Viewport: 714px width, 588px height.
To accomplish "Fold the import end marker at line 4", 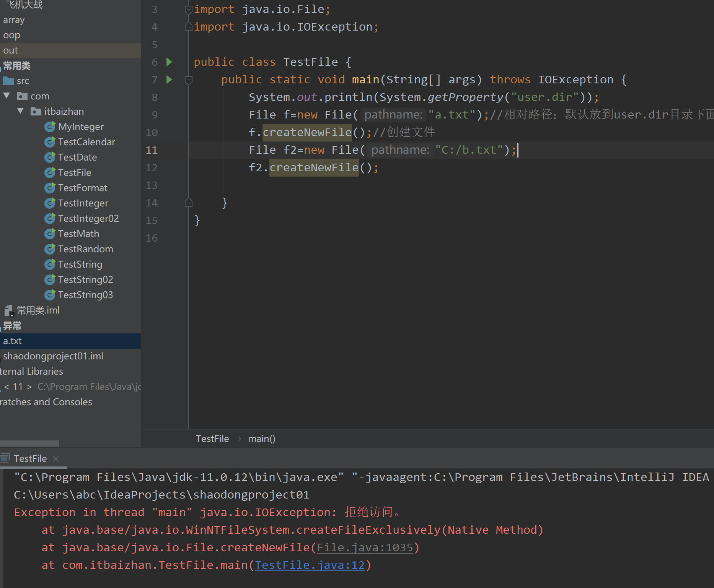I will coord(188,27).
